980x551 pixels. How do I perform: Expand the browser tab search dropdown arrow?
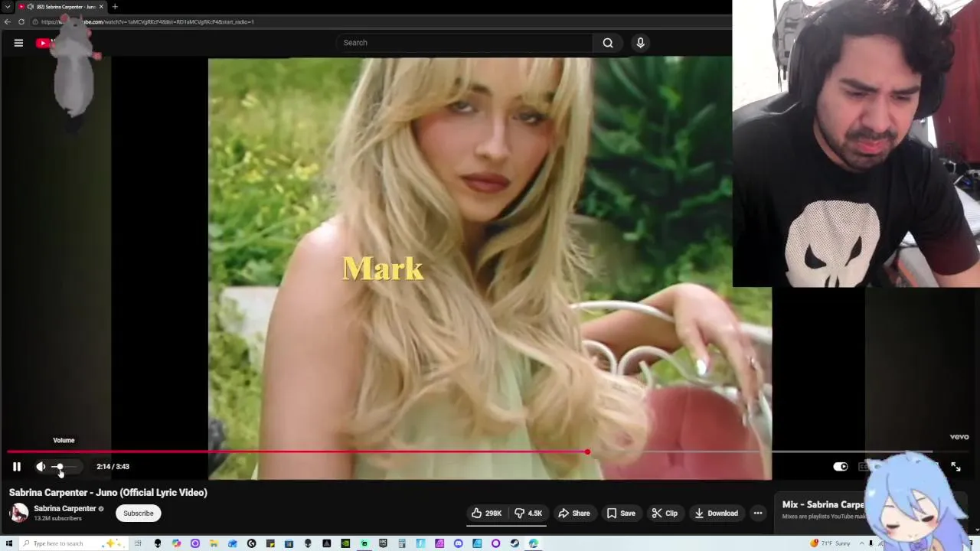[x=7, y=7]
